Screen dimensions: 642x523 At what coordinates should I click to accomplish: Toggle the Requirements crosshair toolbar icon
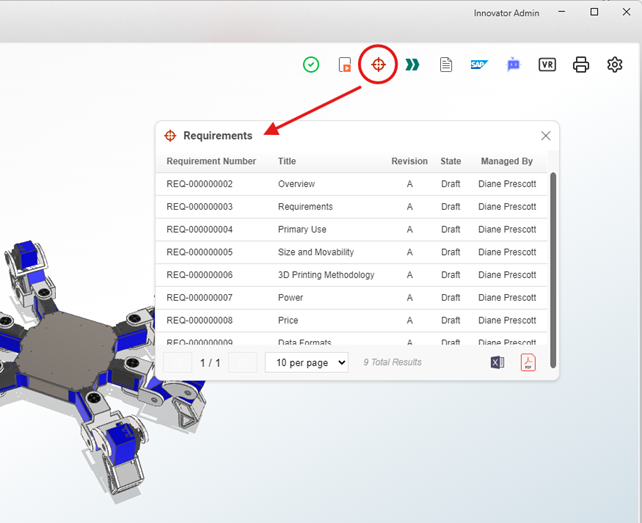379,65
